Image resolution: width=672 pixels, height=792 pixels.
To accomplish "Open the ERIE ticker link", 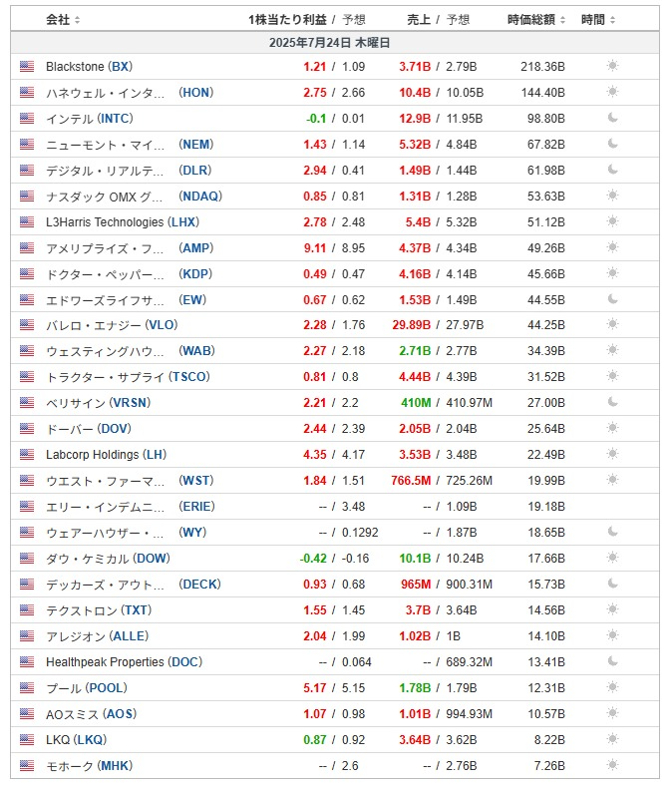I will click(196, 506).
